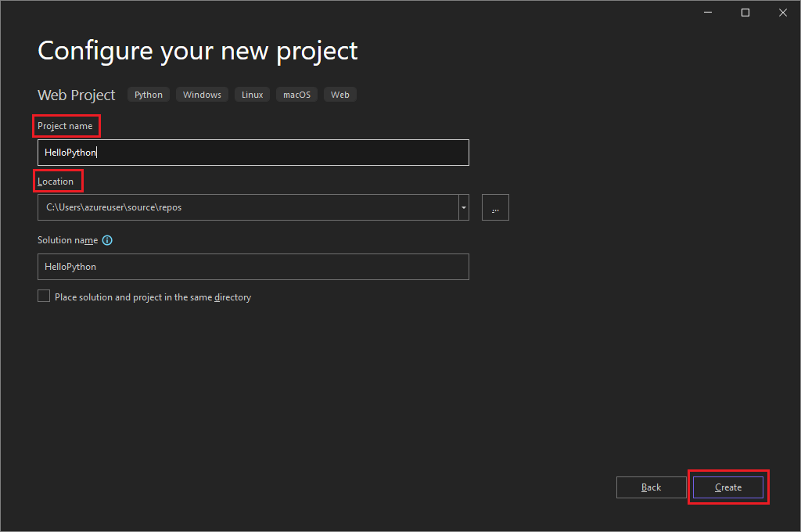Viewport: 801px width, 532px height.
Task: Maximize the dialog window
Action: click(745, 13)
